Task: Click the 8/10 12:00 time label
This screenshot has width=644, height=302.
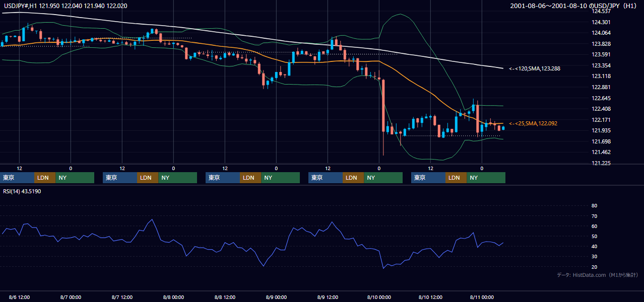Action: (430, 297)
